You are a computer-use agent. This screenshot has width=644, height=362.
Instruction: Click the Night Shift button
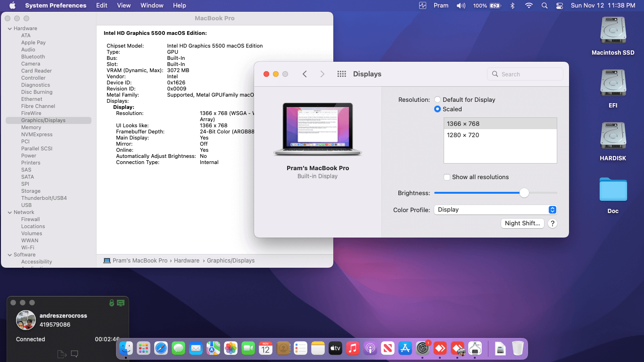[x=522, y=223]
